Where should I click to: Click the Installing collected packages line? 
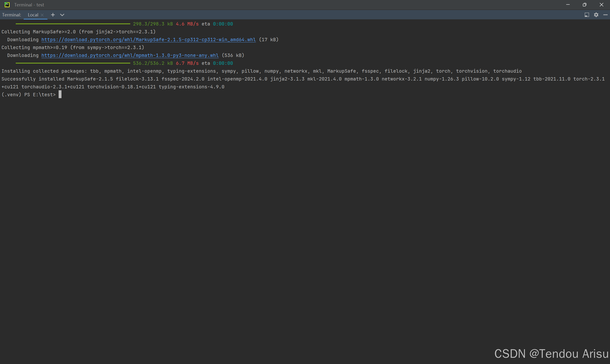click(x=261, y=71)
